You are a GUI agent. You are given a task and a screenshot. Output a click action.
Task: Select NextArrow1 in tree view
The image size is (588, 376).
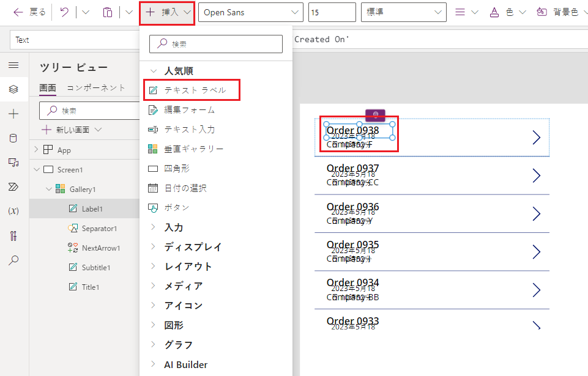(x=101, y=248)
